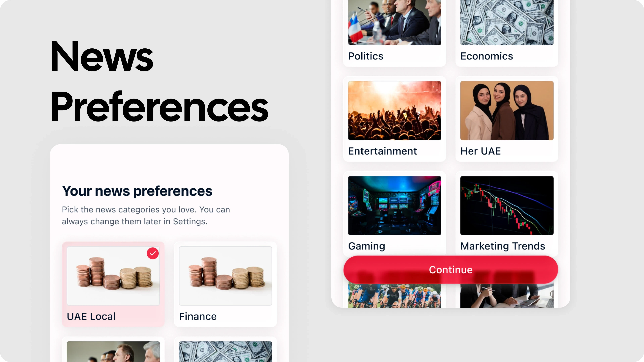This screenshot has width=644, height=362.
Task: Click the UAE Local label text
Action: click(91, 316)
